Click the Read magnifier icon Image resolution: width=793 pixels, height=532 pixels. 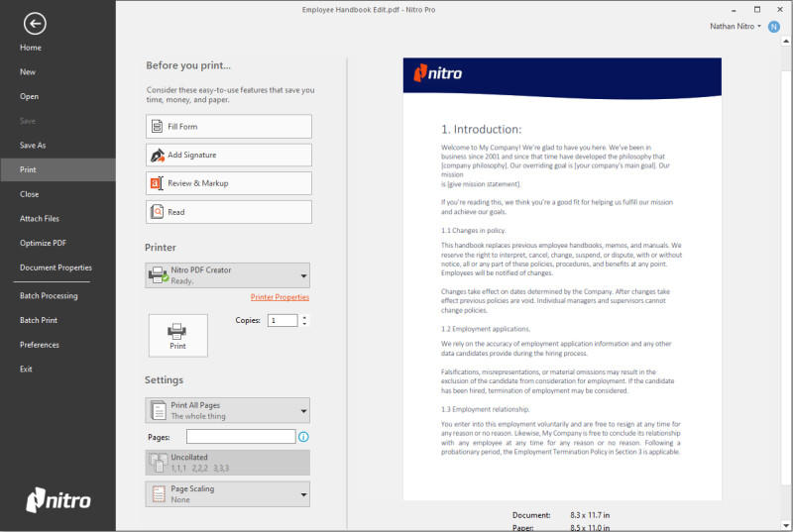(157, 212)
